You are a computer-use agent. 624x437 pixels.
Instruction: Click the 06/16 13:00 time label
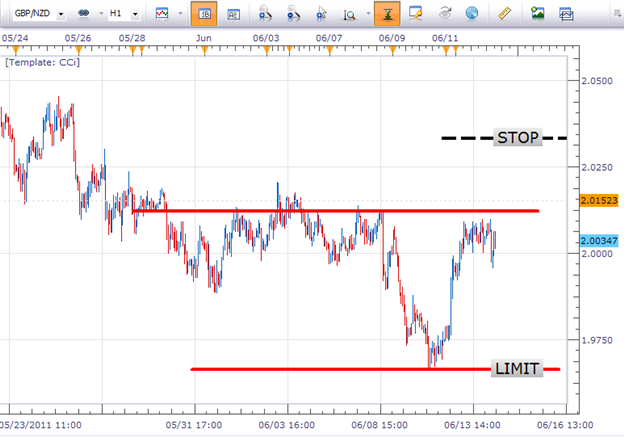565,425
